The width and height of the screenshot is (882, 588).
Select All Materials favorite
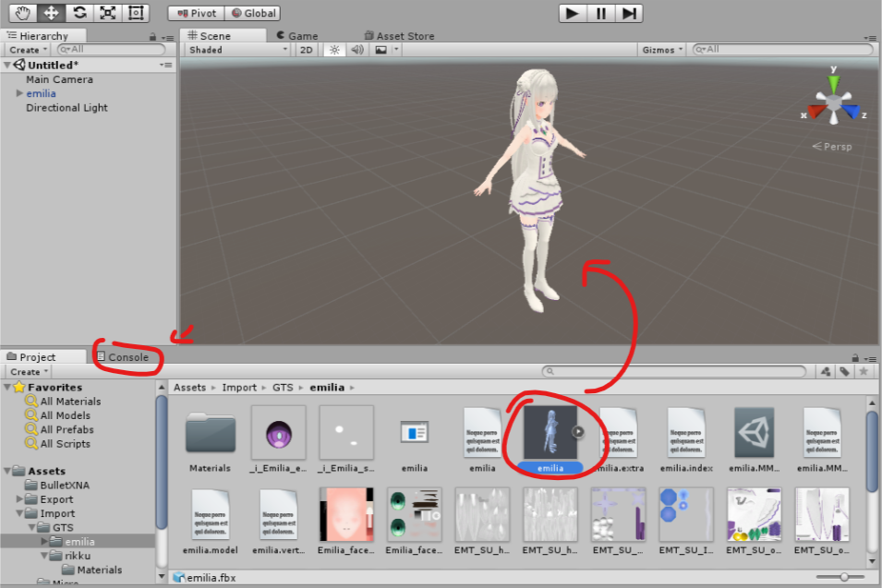pyautogui.click(x=70, y=402)
